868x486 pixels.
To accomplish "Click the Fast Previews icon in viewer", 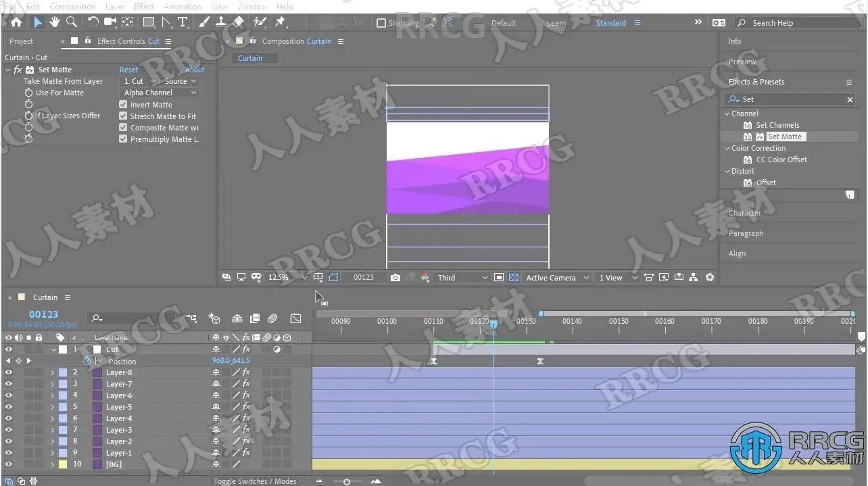I will tap(664, 277).
